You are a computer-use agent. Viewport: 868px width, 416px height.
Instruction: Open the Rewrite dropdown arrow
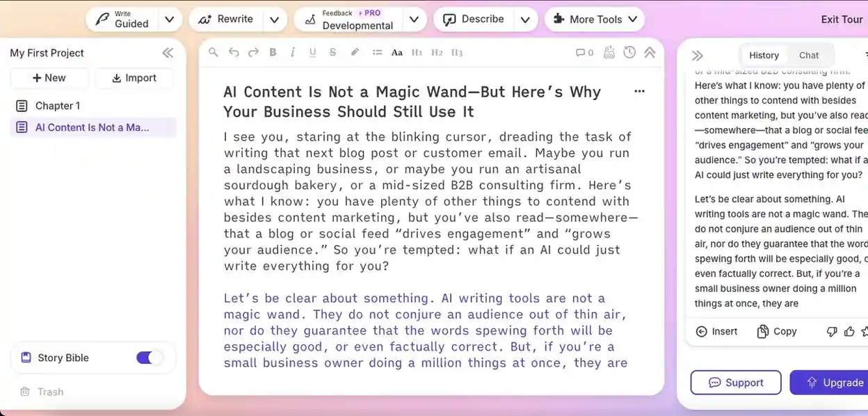(x=275, y=19)
